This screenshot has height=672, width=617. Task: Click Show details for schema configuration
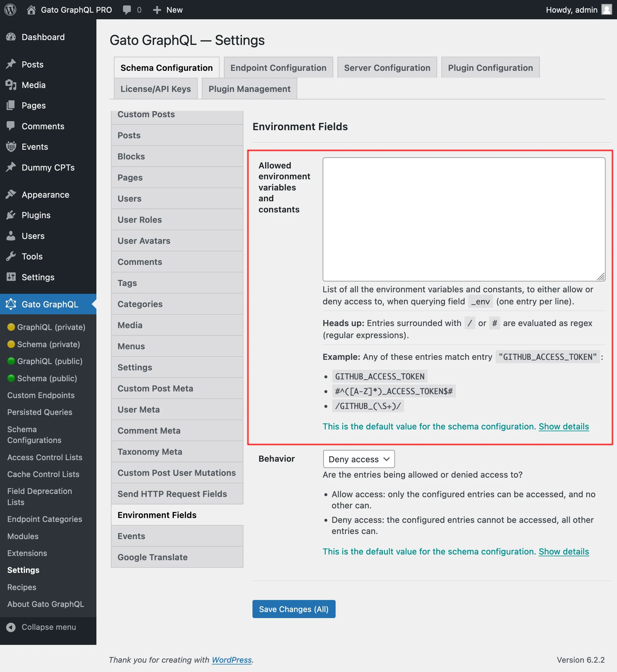(564, 426)
